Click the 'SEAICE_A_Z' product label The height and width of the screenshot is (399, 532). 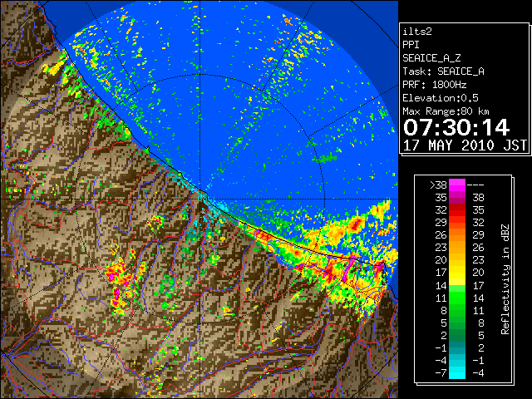(431, 58)
